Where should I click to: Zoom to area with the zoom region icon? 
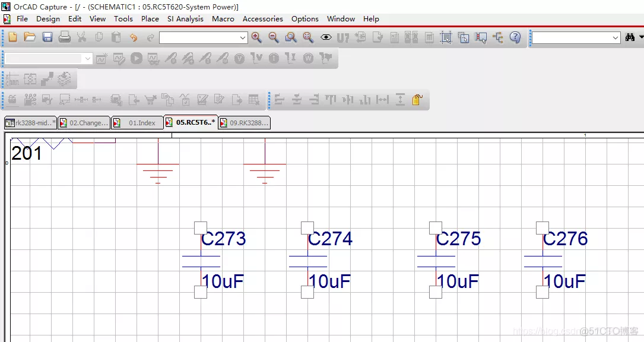pos(291,37)
